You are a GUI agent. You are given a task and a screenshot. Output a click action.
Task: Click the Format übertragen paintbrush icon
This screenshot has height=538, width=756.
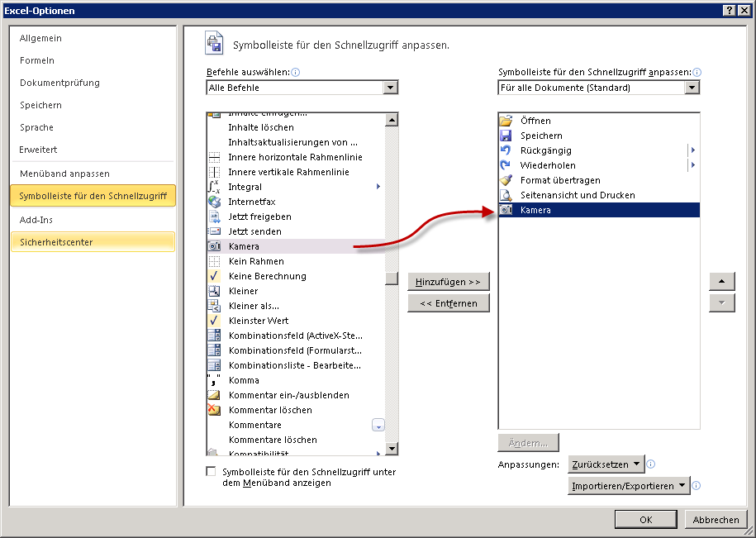pyautogui.click(x=506, y=180)
